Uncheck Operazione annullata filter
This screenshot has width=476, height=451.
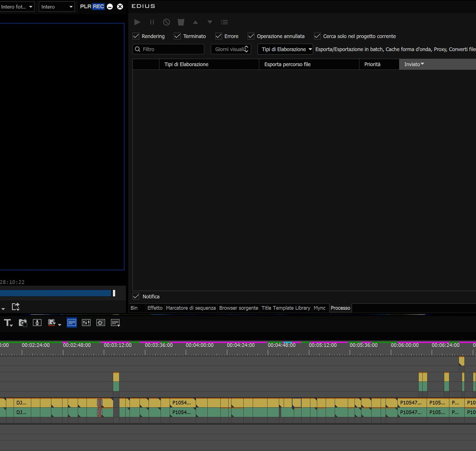click(x=251, y=36)
